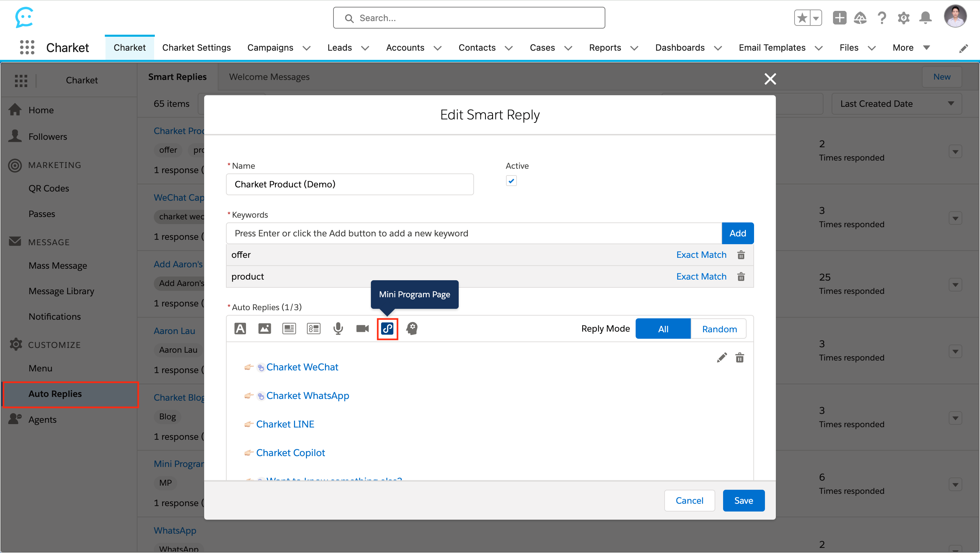Open the Charket WeChat link
980x553 pixels.
click(302, 367)
